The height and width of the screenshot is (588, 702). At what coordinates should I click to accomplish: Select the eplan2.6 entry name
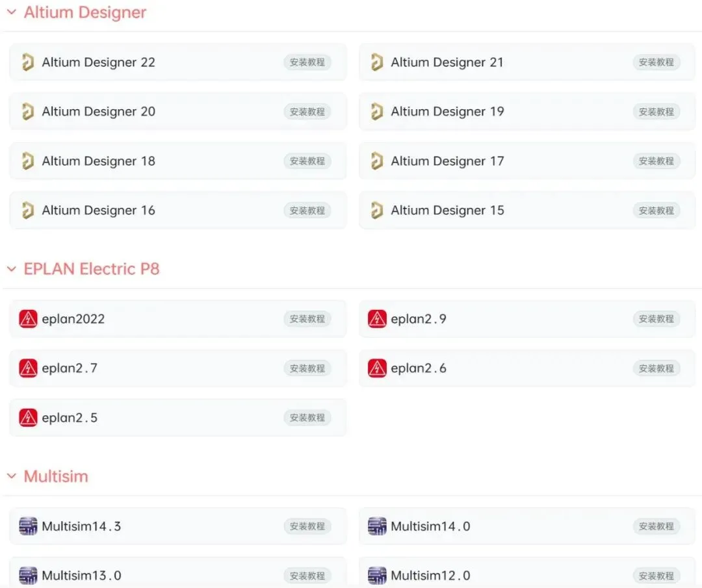tap(418, 368)
